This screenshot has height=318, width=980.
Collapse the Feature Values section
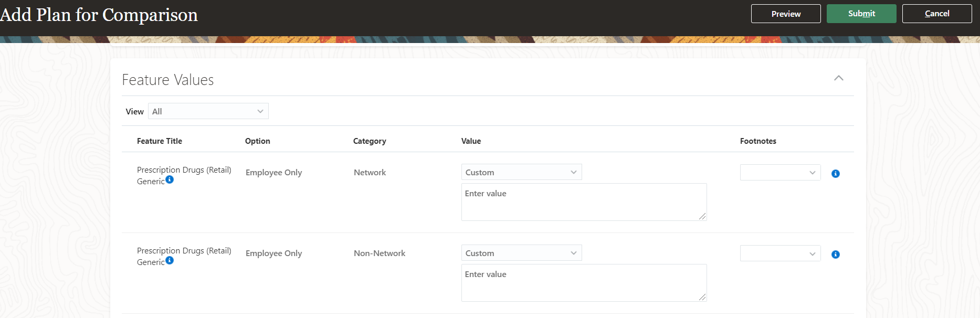point(838,78)
